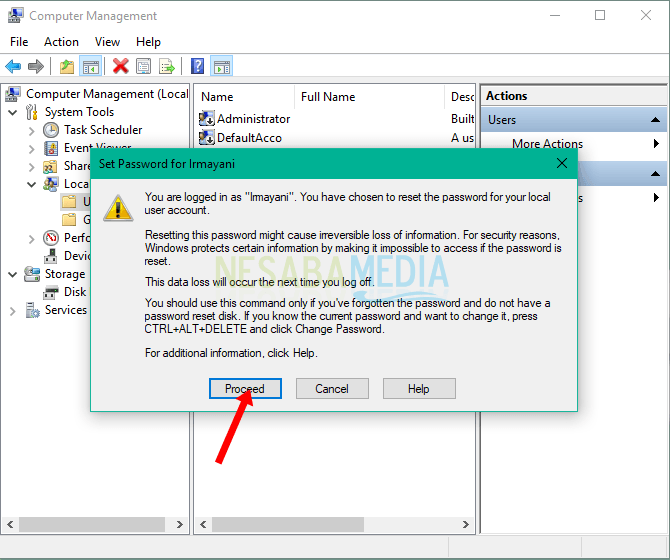Click the horizontal scrollbar thumb in users list
The image size is (670, 560).
[288, 524]
